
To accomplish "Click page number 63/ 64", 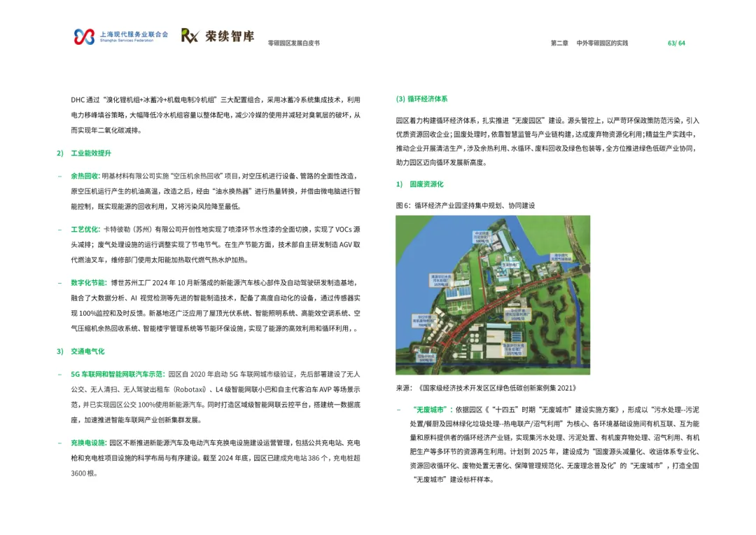I will [676, 43].
